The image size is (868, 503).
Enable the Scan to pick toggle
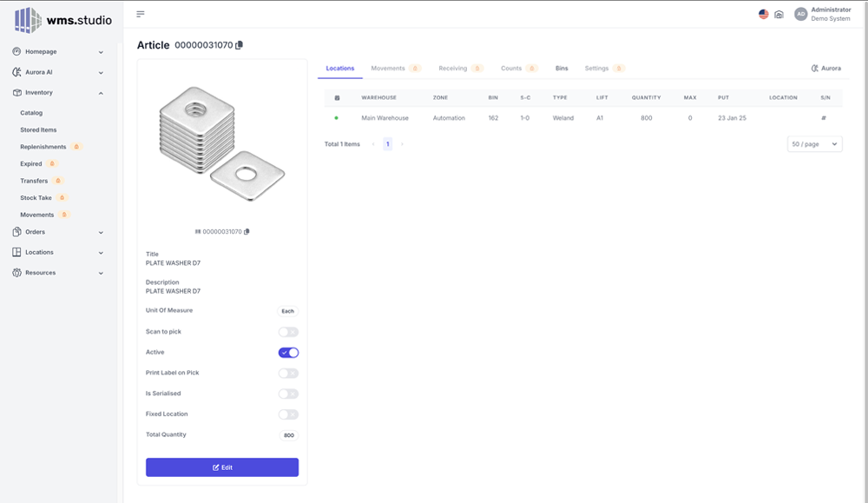click(x=288, y=332)
